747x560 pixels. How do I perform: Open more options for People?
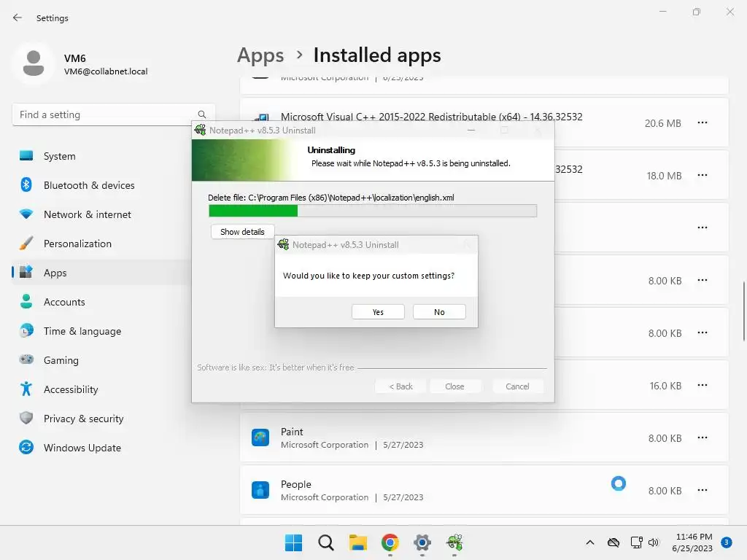click(703, 490)
